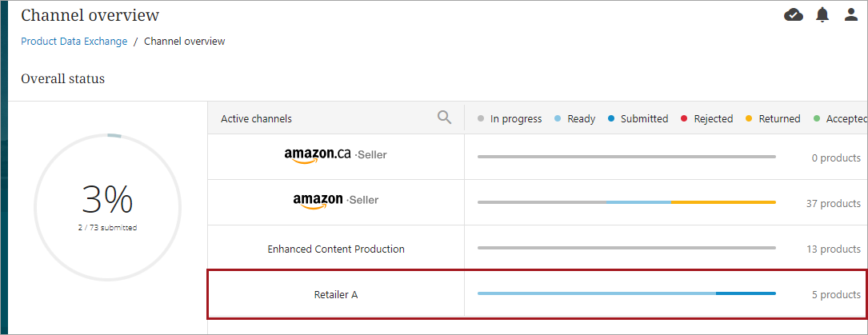Click the 3% submitted progress circle
The height and width of the screenshot is (335, 868).
[108, 207]
